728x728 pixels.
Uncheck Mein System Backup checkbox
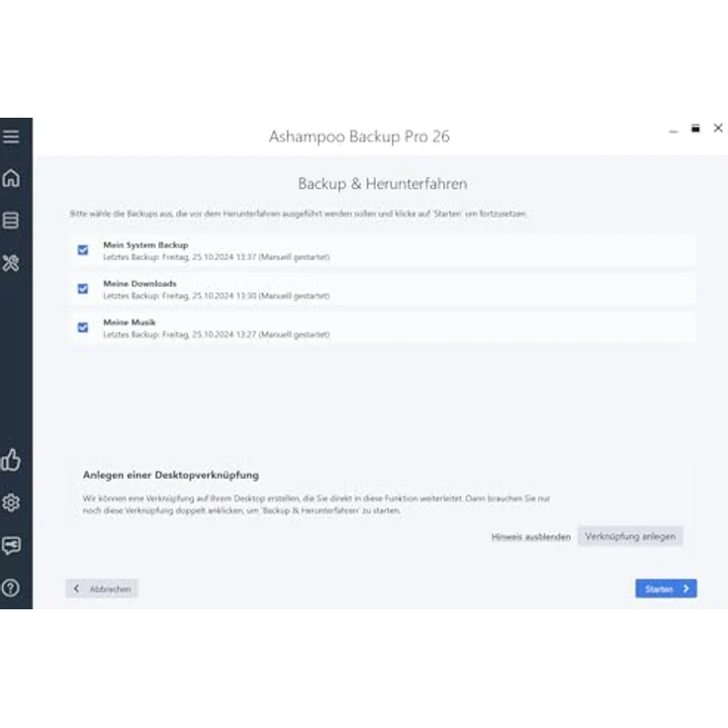[83, 250]
